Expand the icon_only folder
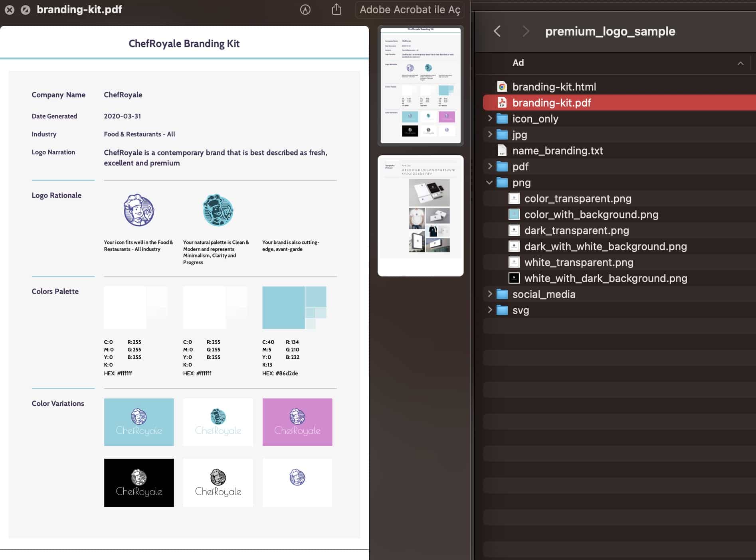This screenshot has width=756, height=560. pyautogui.click(x=490, y=118)
